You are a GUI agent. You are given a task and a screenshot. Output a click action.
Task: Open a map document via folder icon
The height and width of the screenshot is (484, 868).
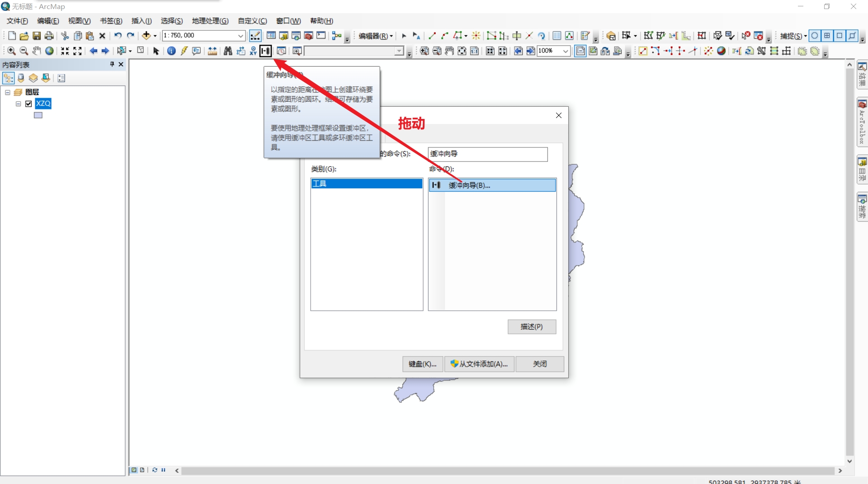[24, 36]
